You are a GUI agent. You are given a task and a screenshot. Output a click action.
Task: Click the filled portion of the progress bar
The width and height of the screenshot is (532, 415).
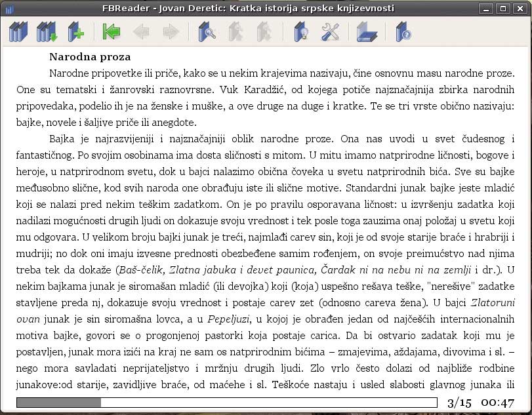(x=58, y=403)
